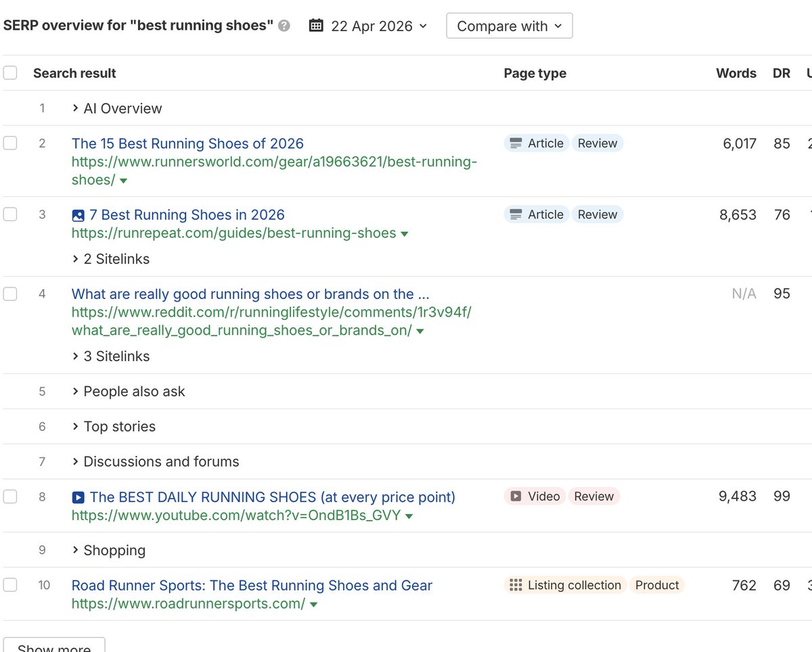812x652 pixels.
Task: Click the 6,017 words value
Action: [740, 143]
